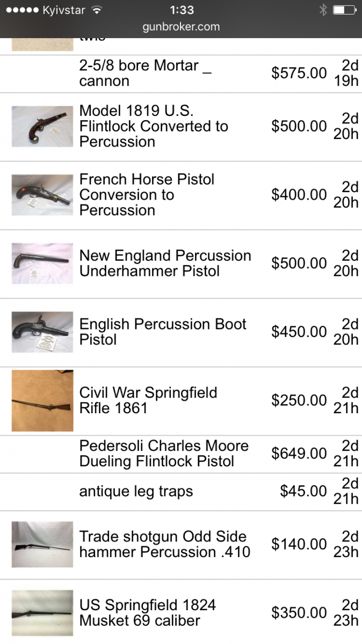Tap the battery icon in status bar

(344, 10)
